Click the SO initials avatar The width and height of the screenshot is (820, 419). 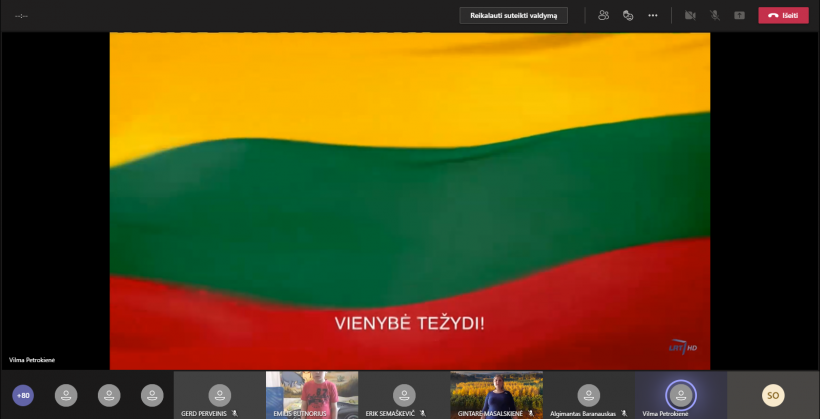pos(773,395)
